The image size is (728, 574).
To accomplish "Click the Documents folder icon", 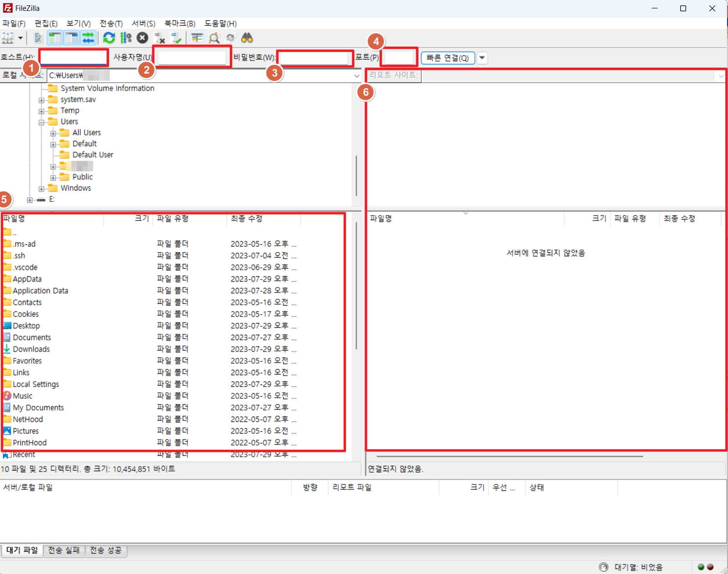I will (7, 337).
